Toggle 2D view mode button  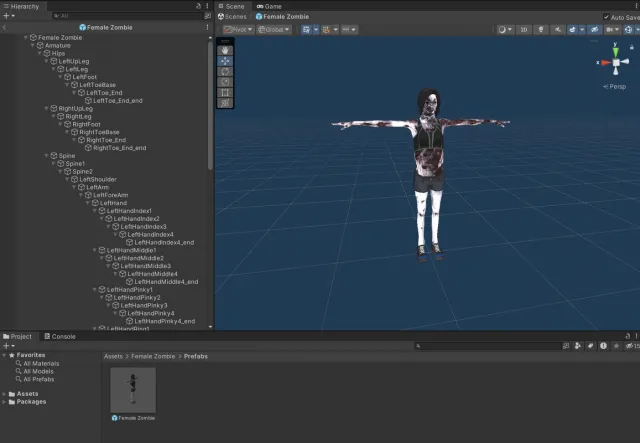(x=524, y=29)
